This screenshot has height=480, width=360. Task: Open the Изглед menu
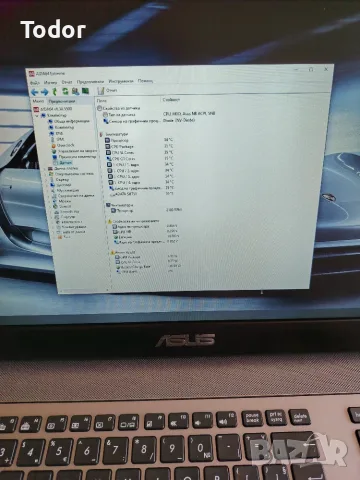tap(50, 82)
